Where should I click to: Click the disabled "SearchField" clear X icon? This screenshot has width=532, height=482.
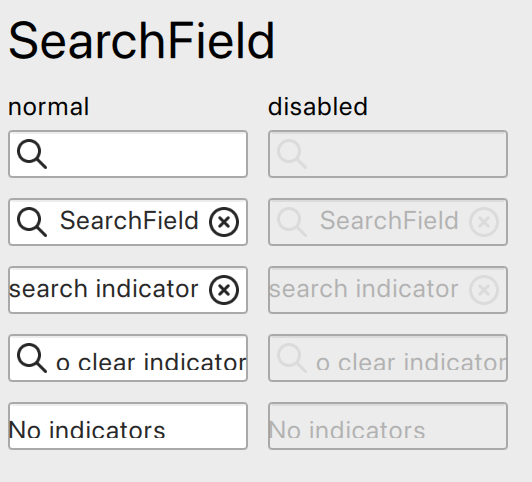click(x=484, y=222)
